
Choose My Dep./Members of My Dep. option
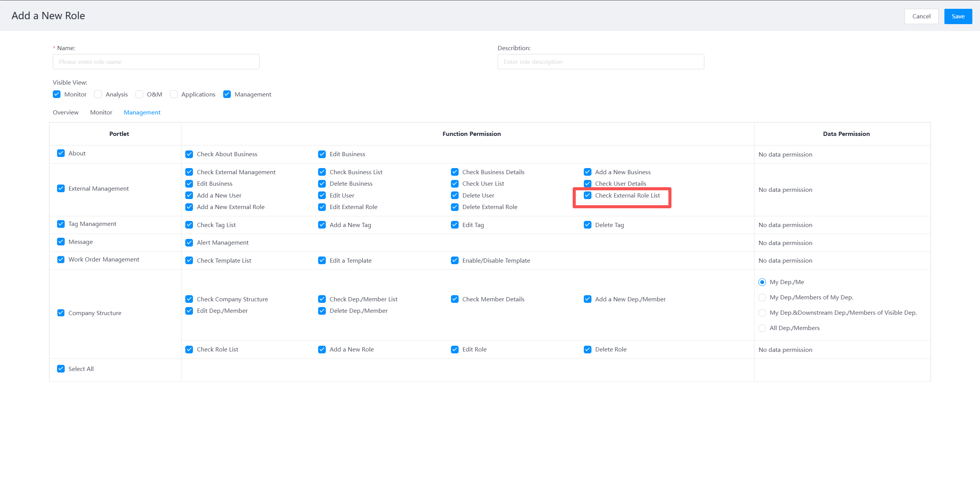click(762, 297)
